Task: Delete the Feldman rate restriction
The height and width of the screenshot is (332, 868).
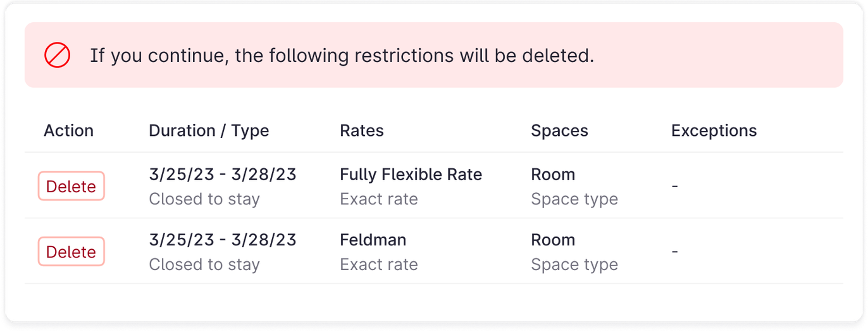Action: [71, 252]
